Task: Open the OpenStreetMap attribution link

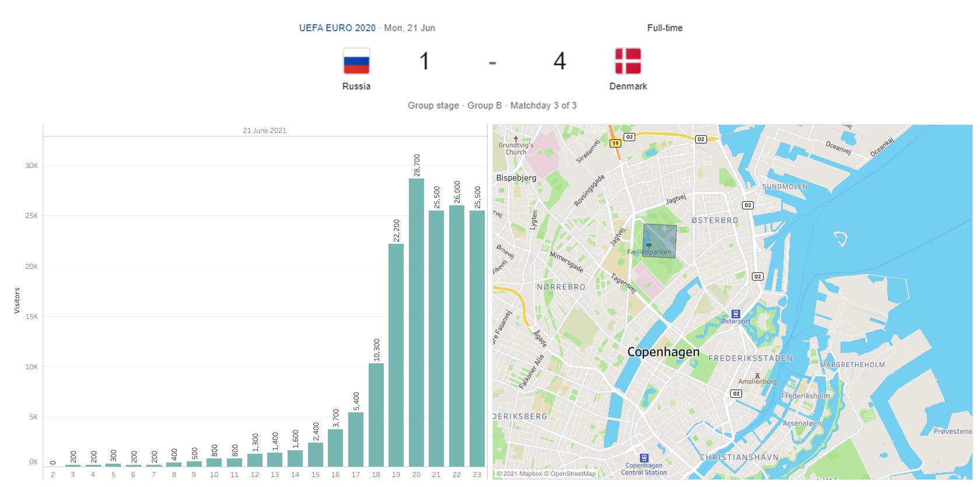Action: 573,474
